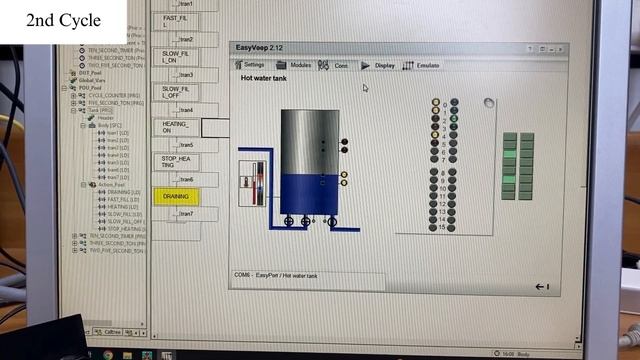Click lit green cell in left bar column
This screenshot has width=640, height=360.
coord(509,154)
